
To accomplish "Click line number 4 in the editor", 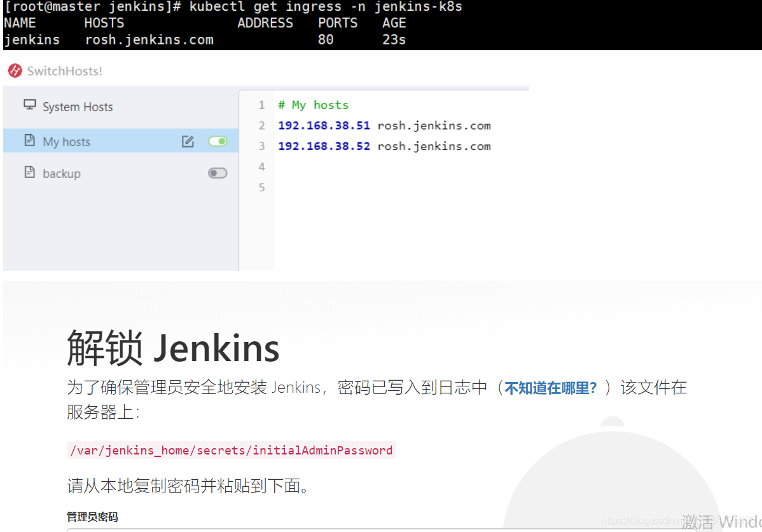I will [x=261, y=167].
